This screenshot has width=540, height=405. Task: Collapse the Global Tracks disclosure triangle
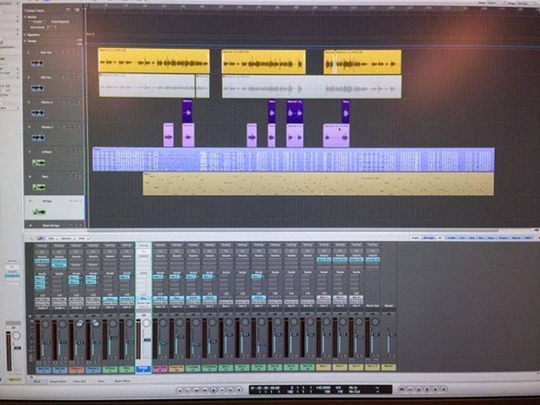25,11
